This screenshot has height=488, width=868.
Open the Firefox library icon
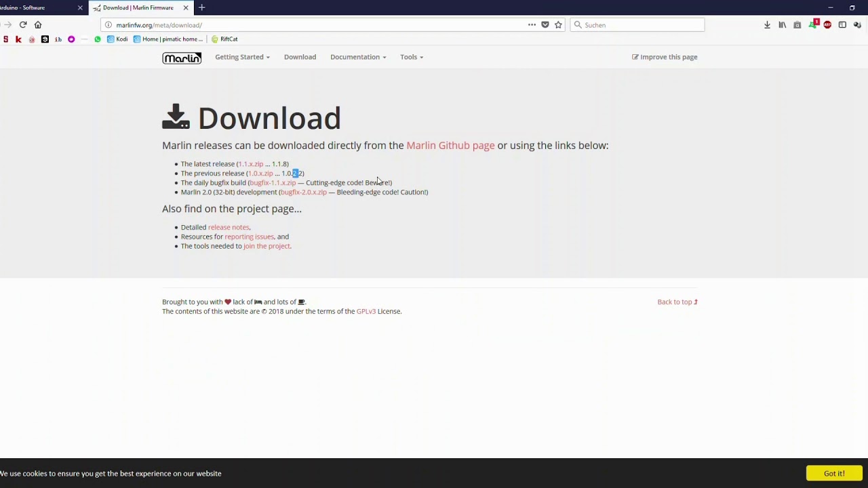(782, 25)
